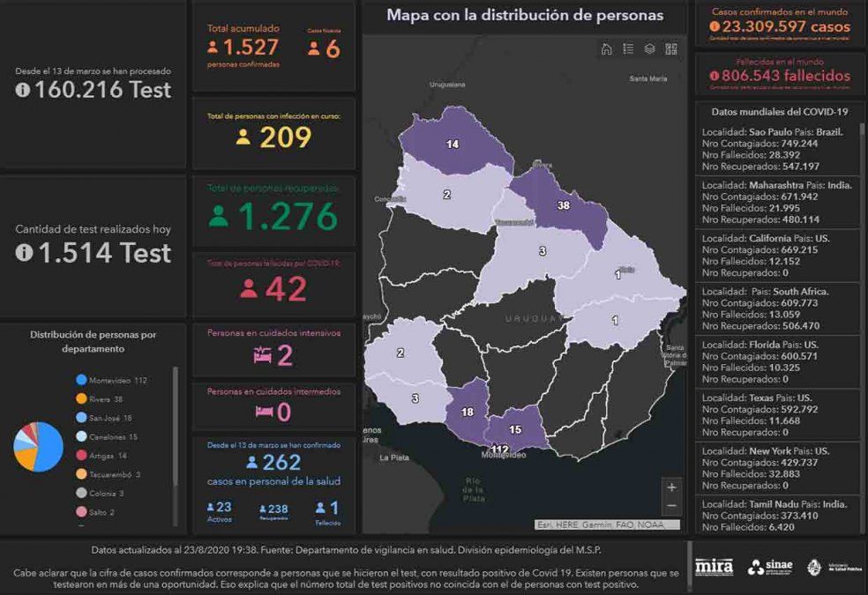Click the map Home extent icon
Screen dimensions: 868x595
point(606,49)
